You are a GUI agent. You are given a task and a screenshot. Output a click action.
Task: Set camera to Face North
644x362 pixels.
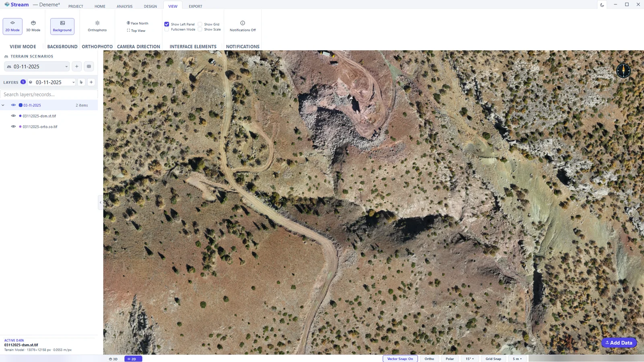[x=138, y=23]
